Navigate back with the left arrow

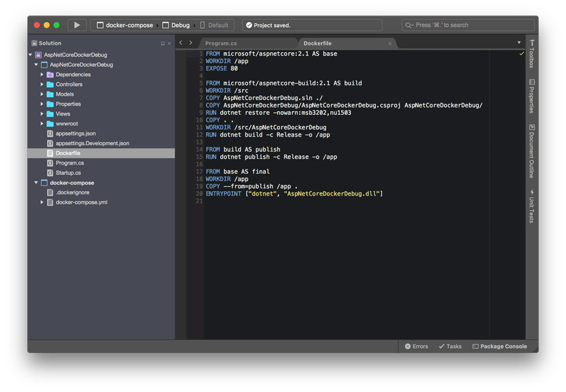pos(181,42)
